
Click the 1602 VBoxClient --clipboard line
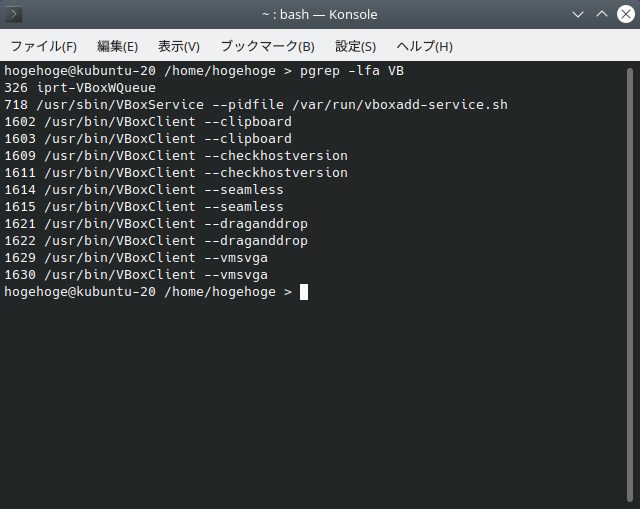(148, 122)
